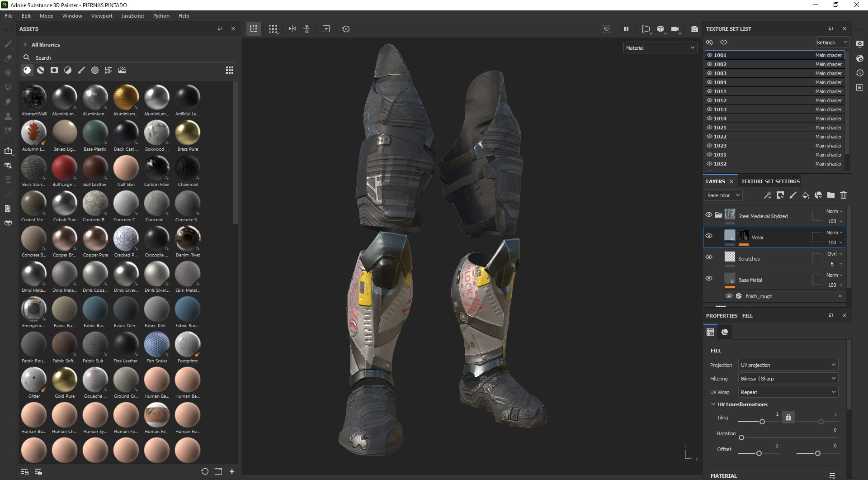Open the camera screenshot icon
Image resolution: width=868 pixels, height=480 pixels.
[x=694, y=29]
